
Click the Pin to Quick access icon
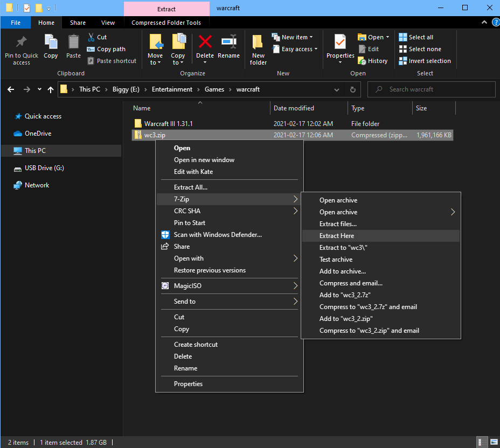[22, 42]
